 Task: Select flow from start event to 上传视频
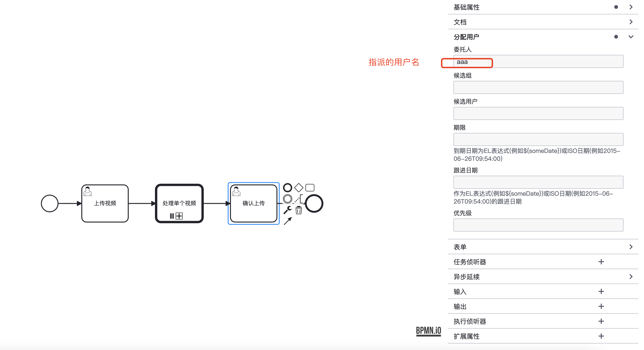point(69,203)
